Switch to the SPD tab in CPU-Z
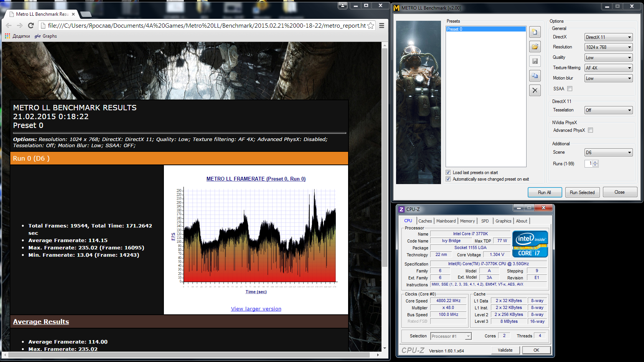Screen dimensions: 644x362 pyautogui.click(x=485, y=221)
